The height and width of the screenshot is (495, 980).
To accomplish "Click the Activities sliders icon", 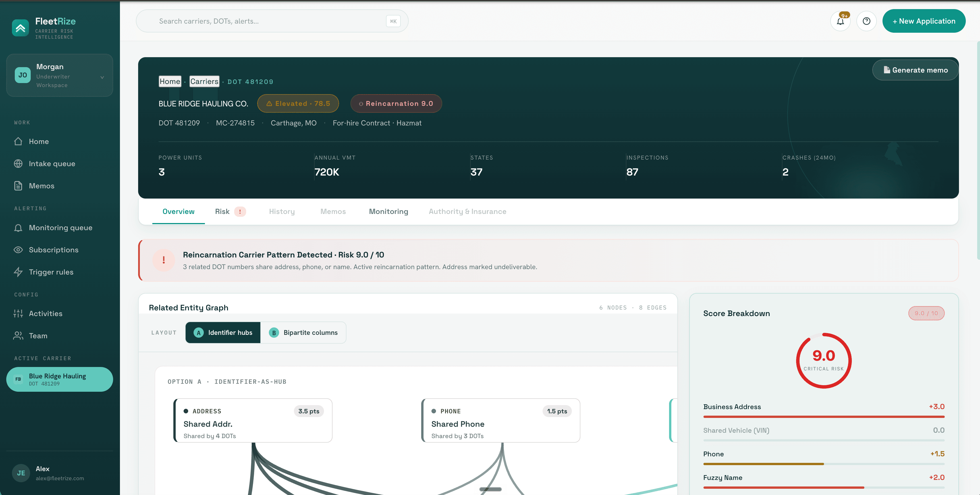I will click(18, 313).
